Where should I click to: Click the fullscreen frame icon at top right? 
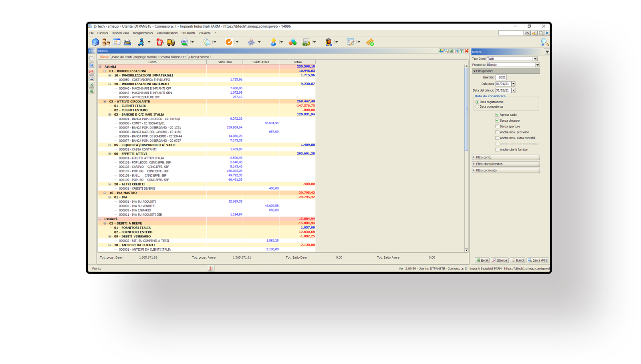coord(541,33)
